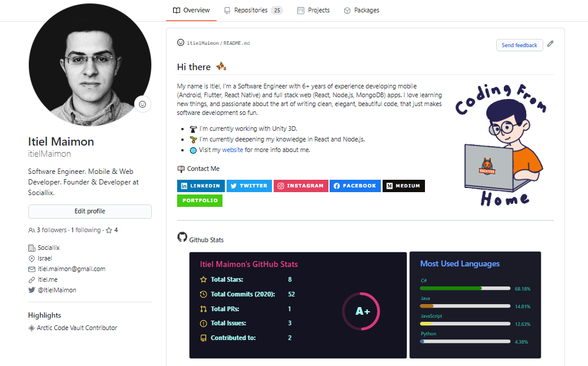
Task: Open the Twitter badge in the README
Action: 249,186
